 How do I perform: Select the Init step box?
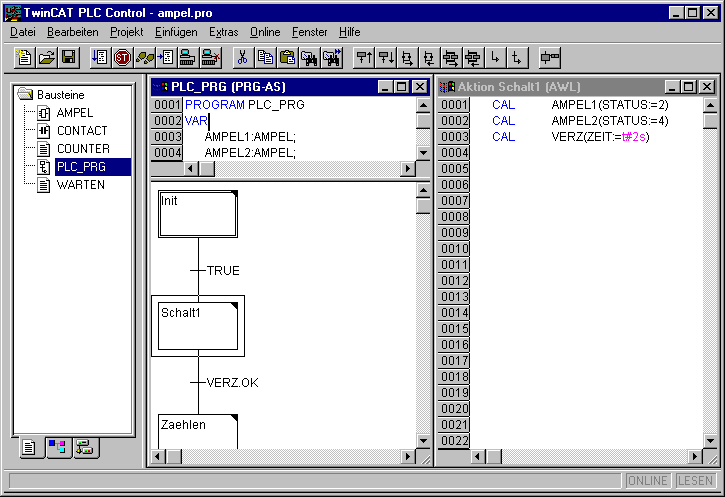click(x=198, y=214)
